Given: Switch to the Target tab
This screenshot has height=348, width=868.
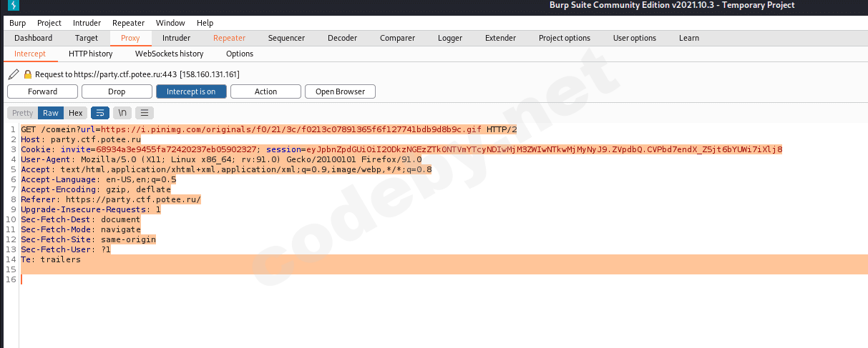Looking at the screenshot, I should pyautogui.click(x=87, y=38).
